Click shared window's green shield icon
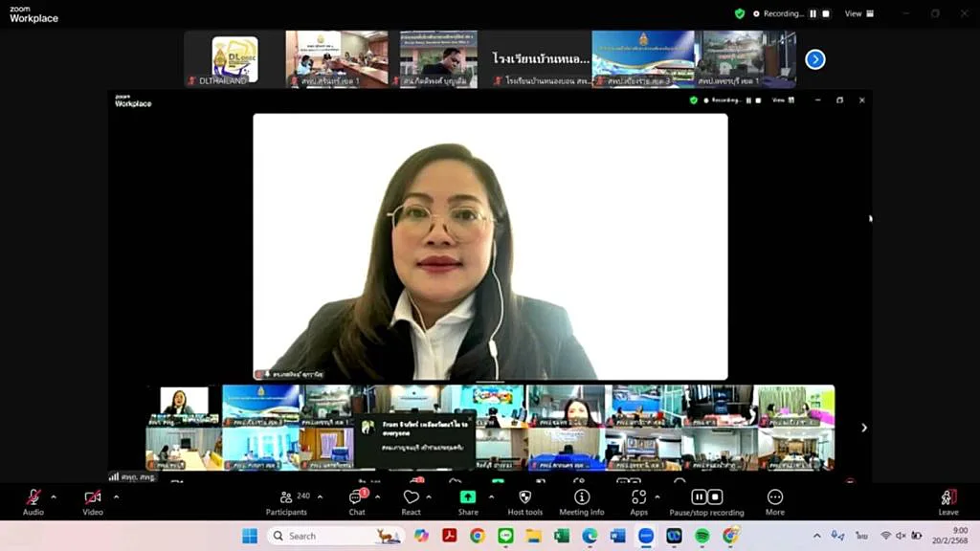 coord(693,99)
